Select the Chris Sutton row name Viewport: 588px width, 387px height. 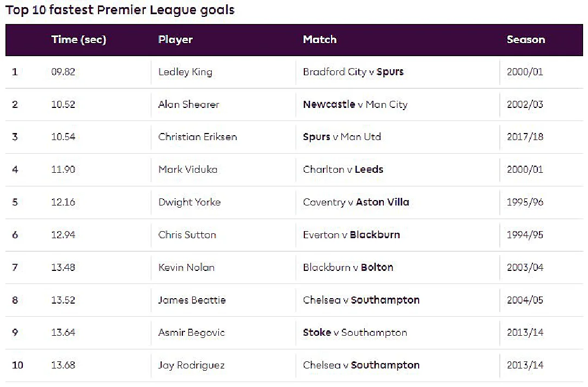click(x=187, y=234)
